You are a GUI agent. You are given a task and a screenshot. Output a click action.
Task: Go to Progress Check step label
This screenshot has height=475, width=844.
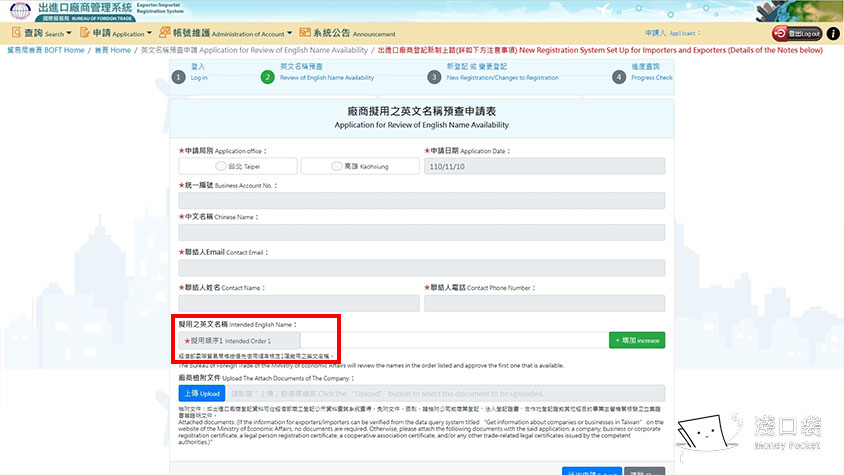coord(651,72)
